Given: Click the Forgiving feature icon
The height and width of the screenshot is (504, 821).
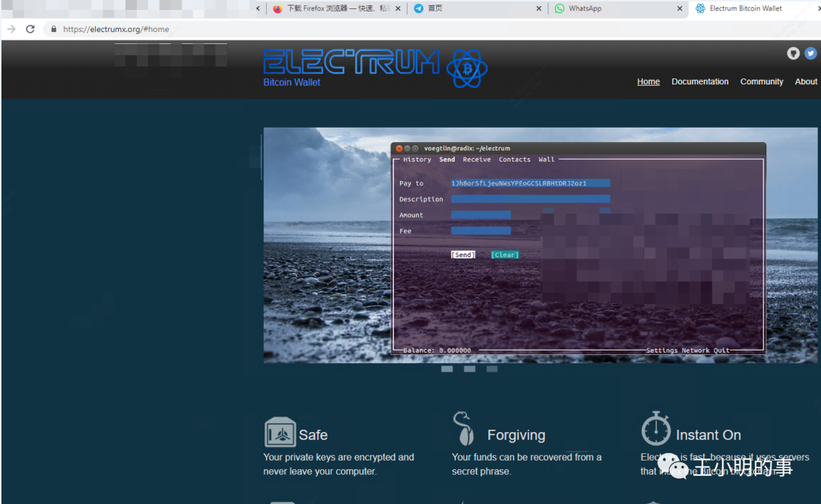Looking at the screenshot, I should pos(464,428).
